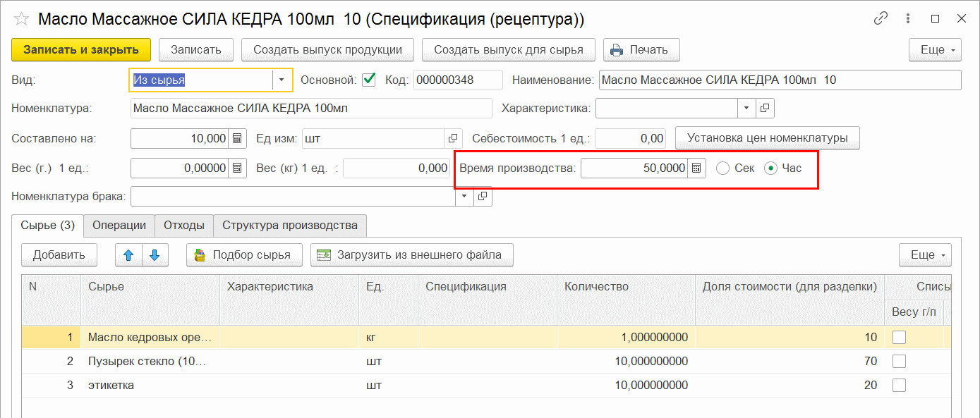Expand the Вид dropdown list
This screenshot has width=980, height=418.
click(282, 80)
